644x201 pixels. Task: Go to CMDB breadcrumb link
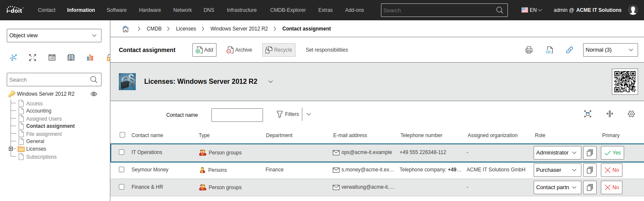(x=154, y=29)
